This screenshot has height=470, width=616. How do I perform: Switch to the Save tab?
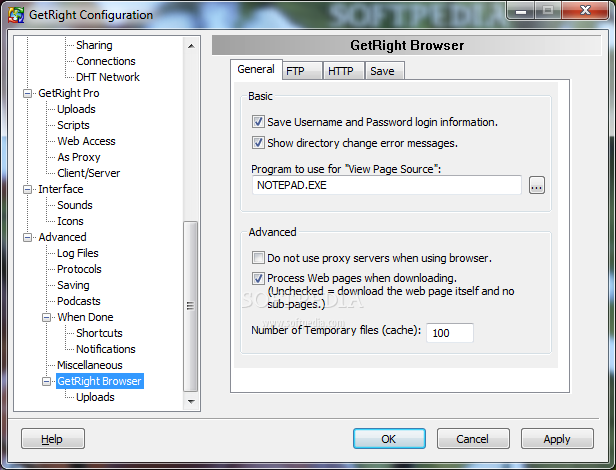pyautogui.click(x=385, y=71)
